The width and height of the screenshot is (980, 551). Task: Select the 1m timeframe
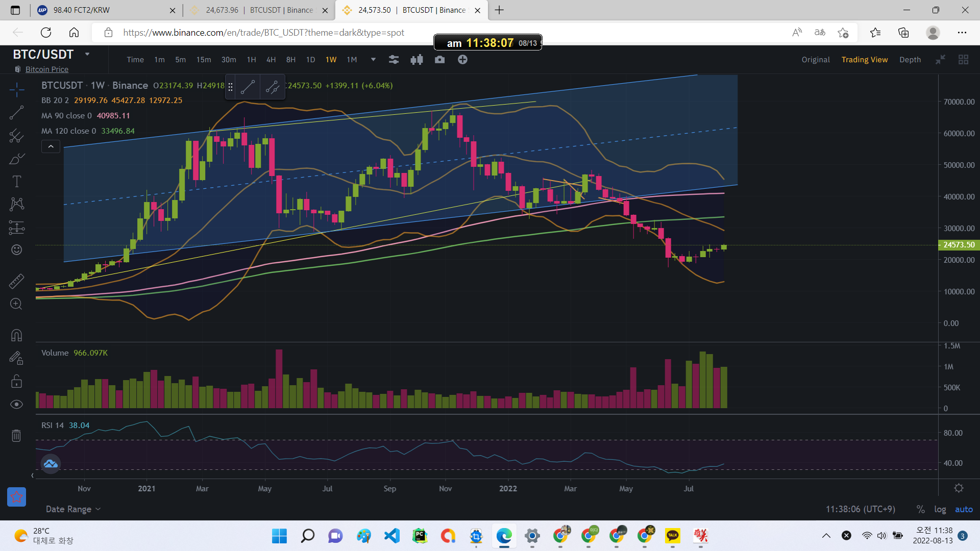159,60
